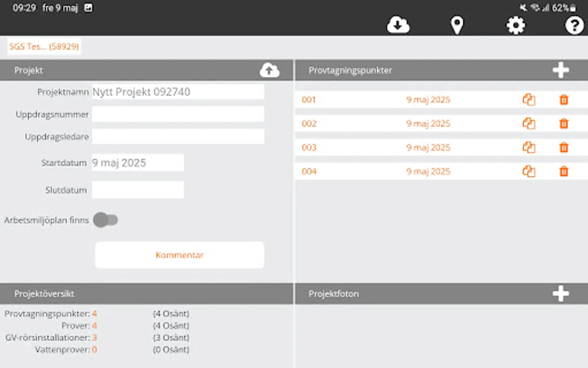
Task: Open the help screen
Action: [574, 25]
